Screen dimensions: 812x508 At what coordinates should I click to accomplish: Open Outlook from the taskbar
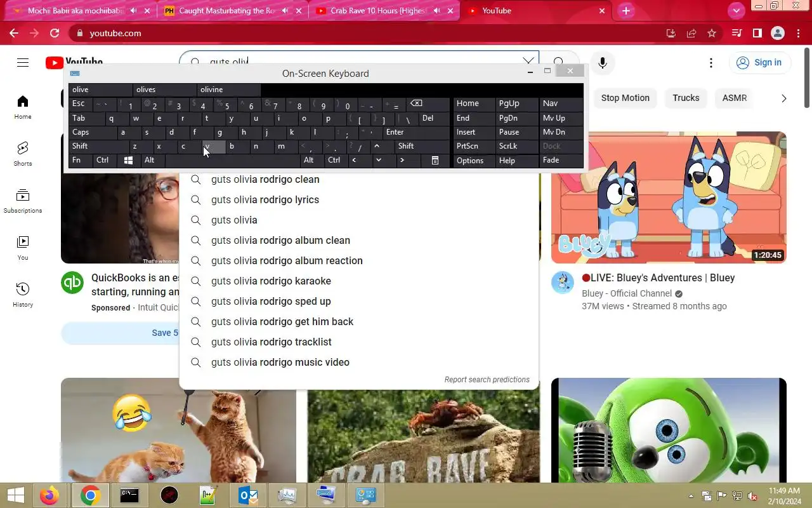tap(247, 495)
